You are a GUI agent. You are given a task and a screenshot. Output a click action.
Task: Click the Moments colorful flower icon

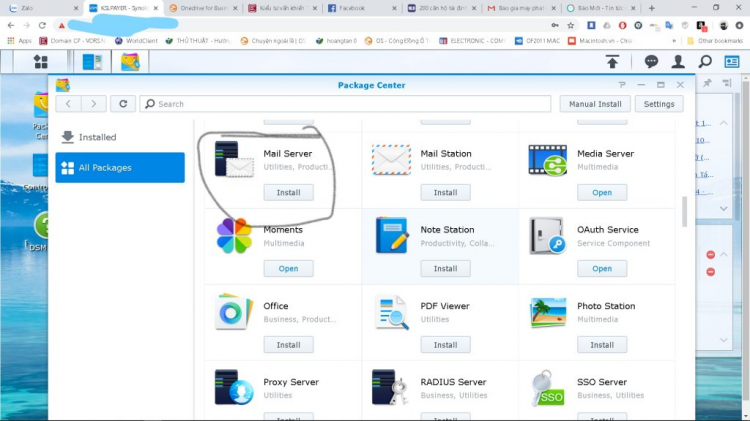(x=234, y=236)
